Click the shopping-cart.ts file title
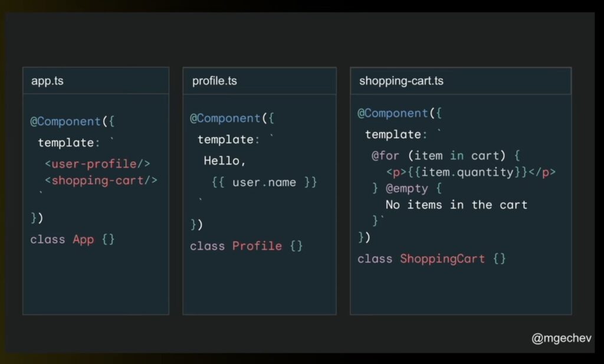This screenshot has width=604, height=364. pyautogui.click(x=401, y=81)
